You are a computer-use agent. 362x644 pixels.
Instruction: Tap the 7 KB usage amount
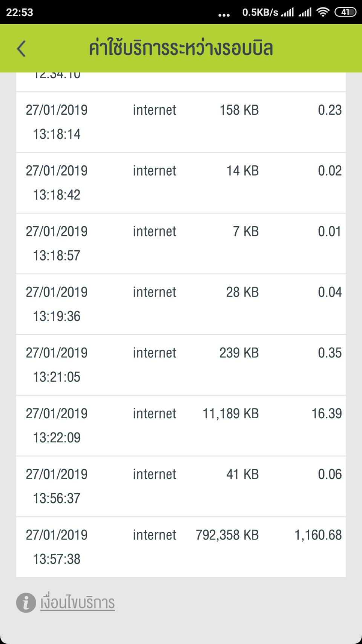[x=245, y=231]
